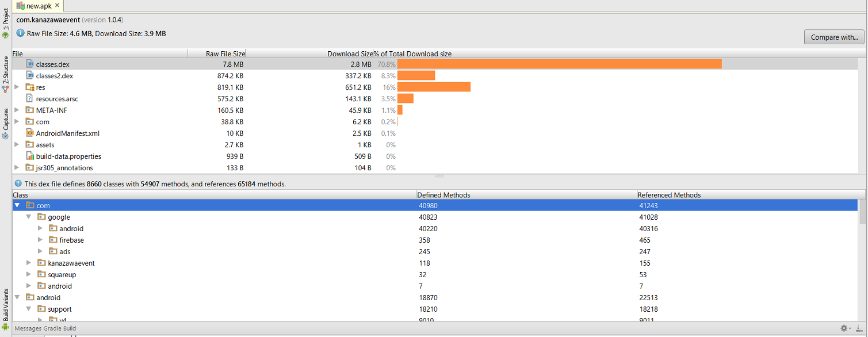Collapse the com.google package node

[28, 217]
